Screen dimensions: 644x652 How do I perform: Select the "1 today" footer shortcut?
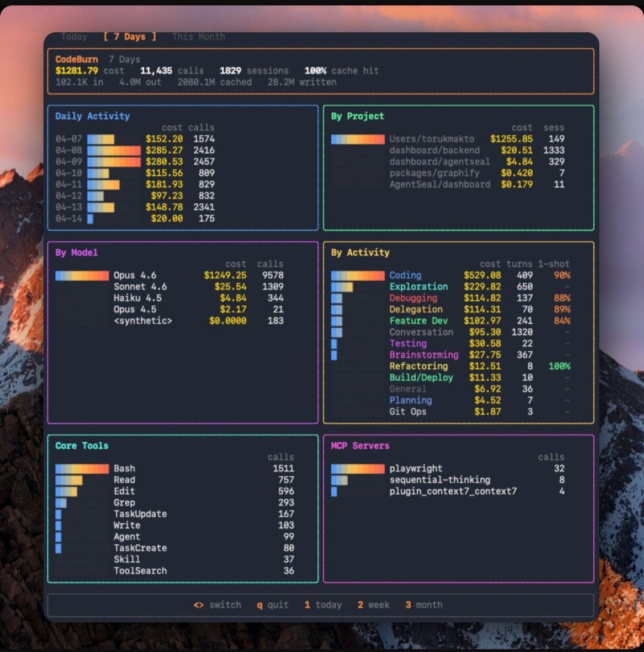click(323, 604)
